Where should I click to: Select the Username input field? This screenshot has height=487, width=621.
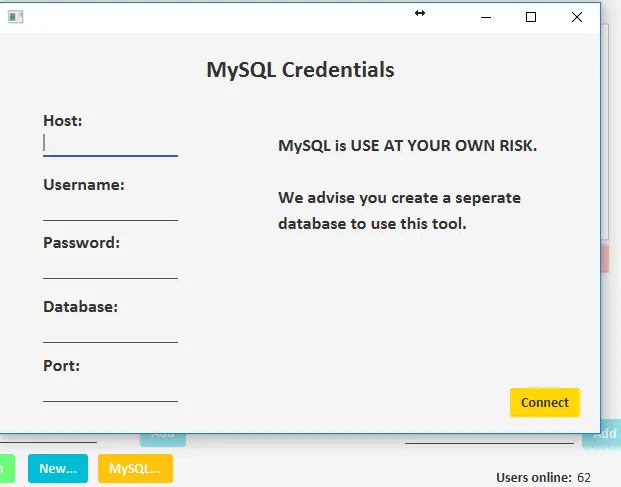pos(110,209)
